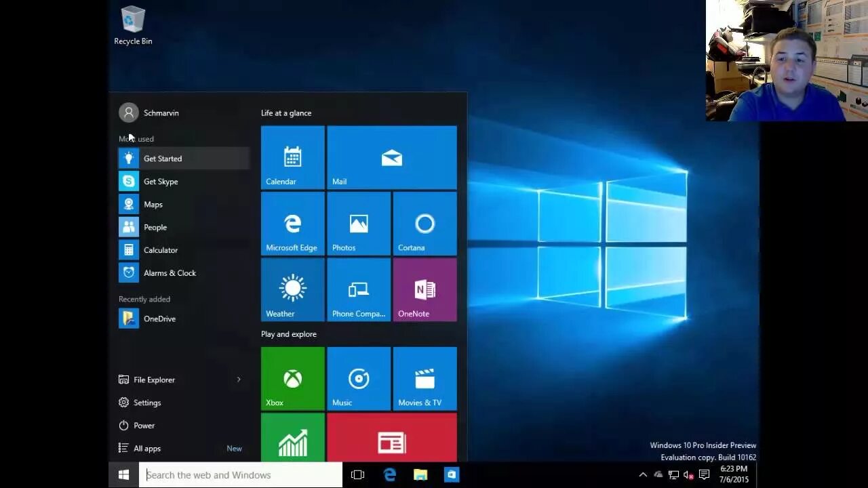Open the OneDrive cloud tray icon
This screenshot has width=868, height=488.
click(x=658, y=475)
